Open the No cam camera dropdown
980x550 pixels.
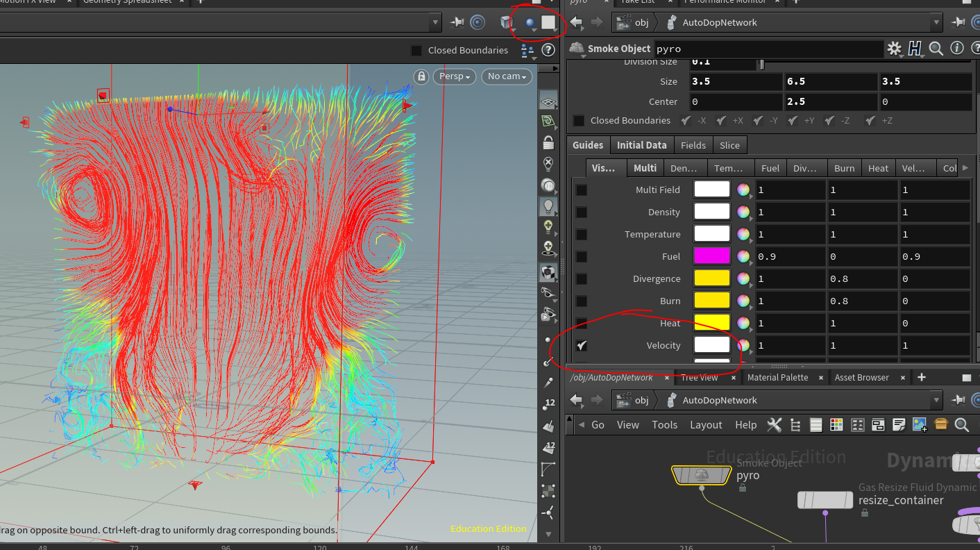coord(508,76)
